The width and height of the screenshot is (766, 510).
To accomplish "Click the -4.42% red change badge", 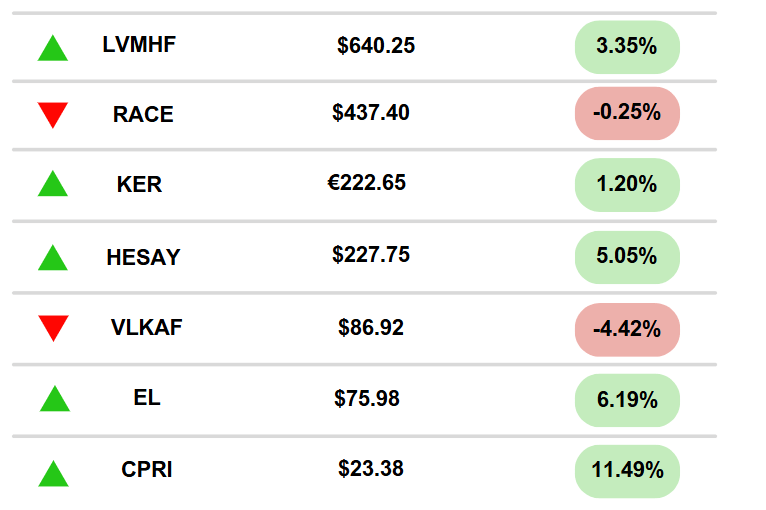I will [x=627, y=329].
